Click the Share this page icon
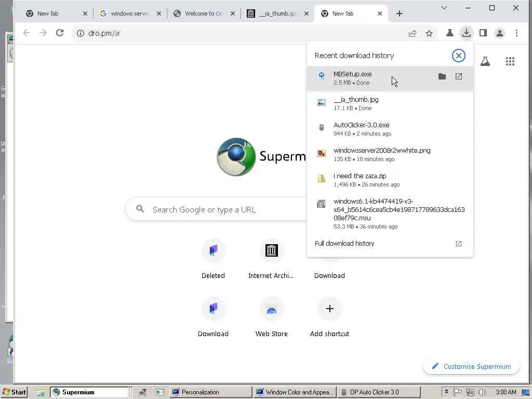532x399 pixels. pos(413,33)
